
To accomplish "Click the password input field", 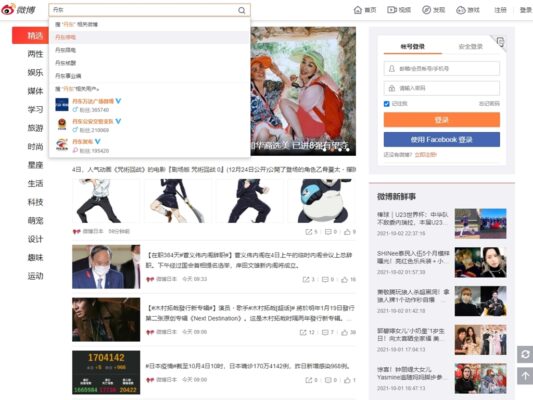I will (442, 88).
